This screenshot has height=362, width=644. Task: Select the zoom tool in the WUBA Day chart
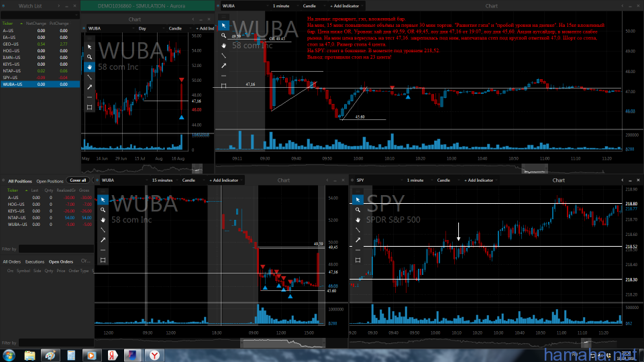[x=89, y=57]
